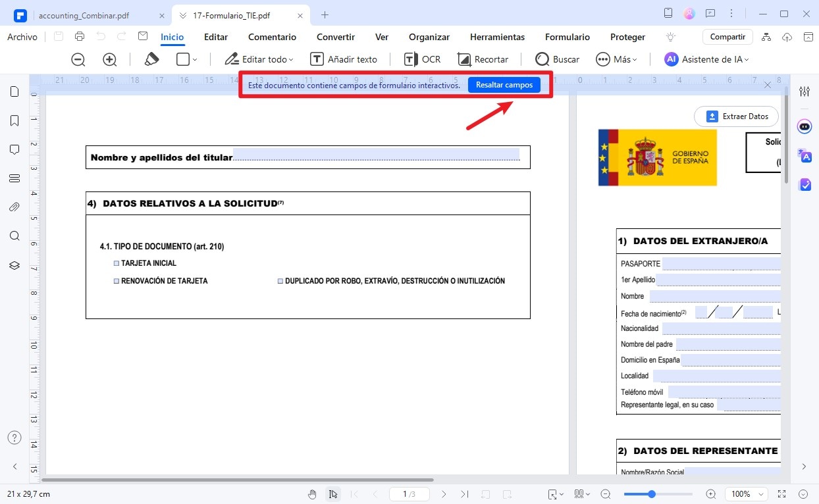Select the highlighter marker tool
Screen dimensions: 819x504
[x=151, y=59]
